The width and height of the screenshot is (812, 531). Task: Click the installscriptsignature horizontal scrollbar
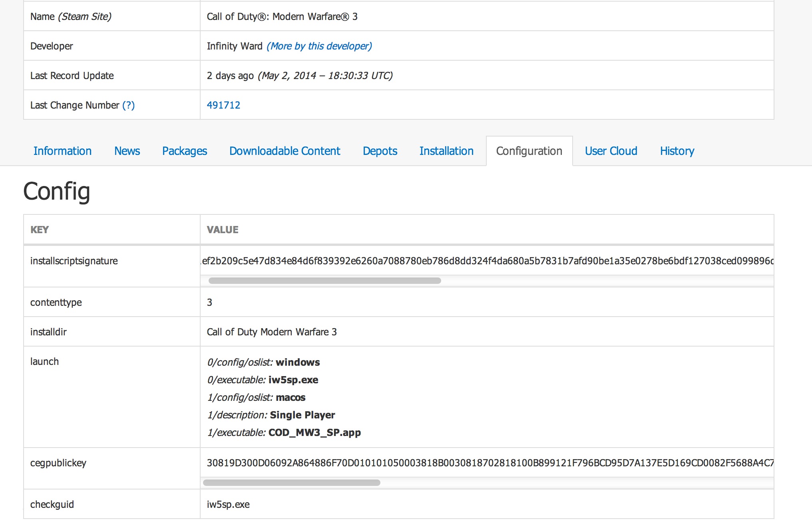coord(324,281)
